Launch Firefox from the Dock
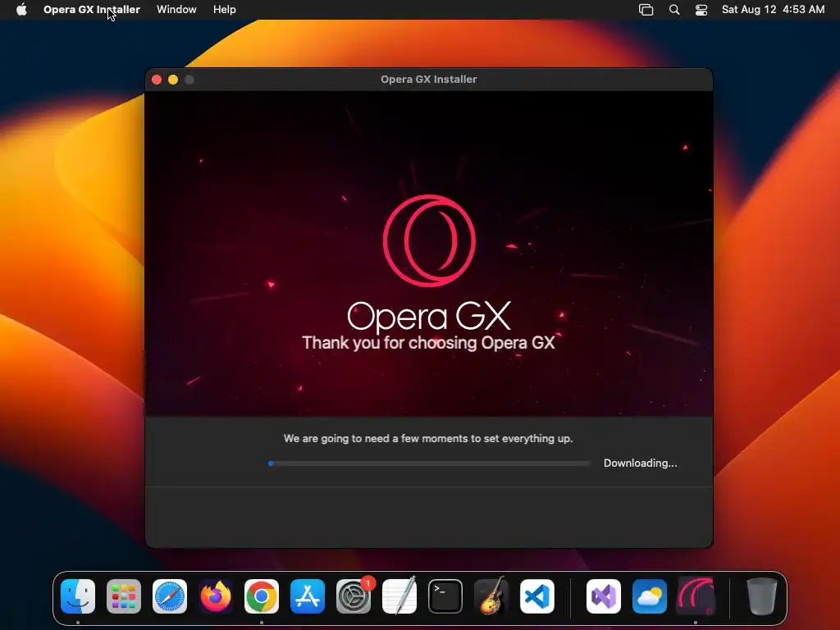840x630 pixels. point(216,596)
